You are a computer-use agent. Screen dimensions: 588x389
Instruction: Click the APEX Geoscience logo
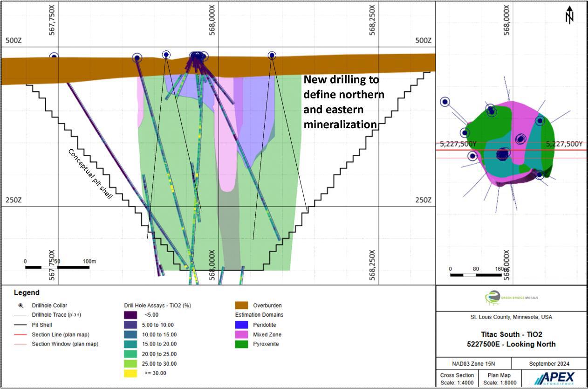pyautogui.click(x=554, y=378)
